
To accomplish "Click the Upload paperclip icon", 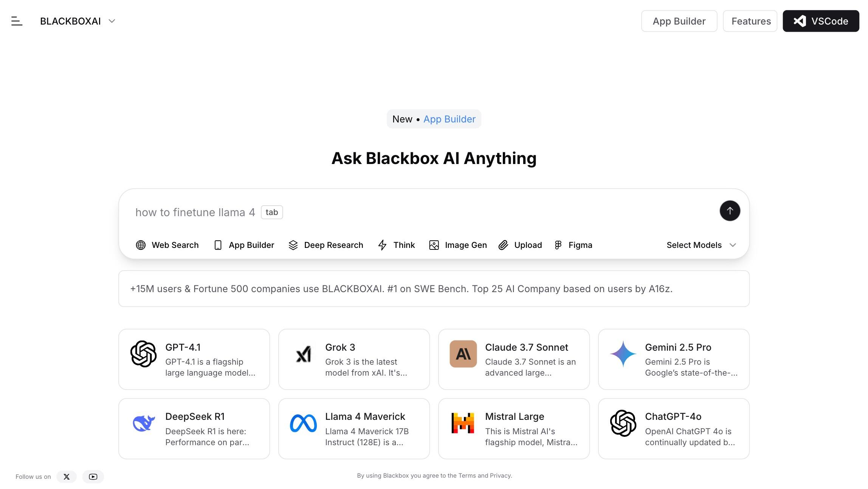I will point(503,245).
